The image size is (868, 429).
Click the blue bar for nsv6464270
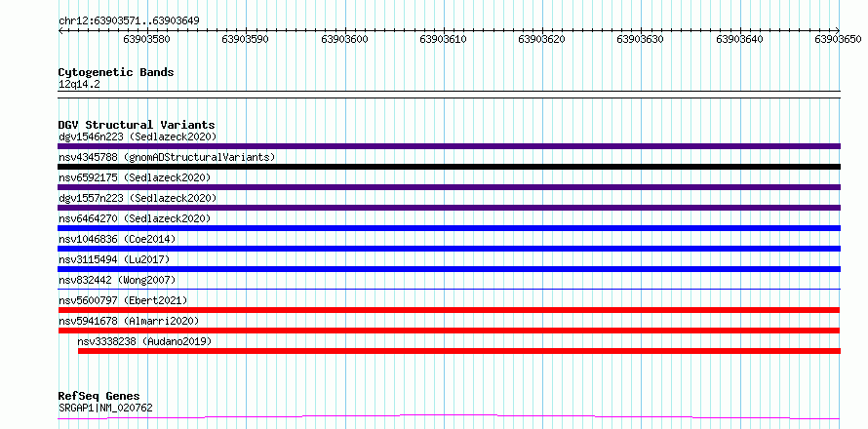coord(449,228)
